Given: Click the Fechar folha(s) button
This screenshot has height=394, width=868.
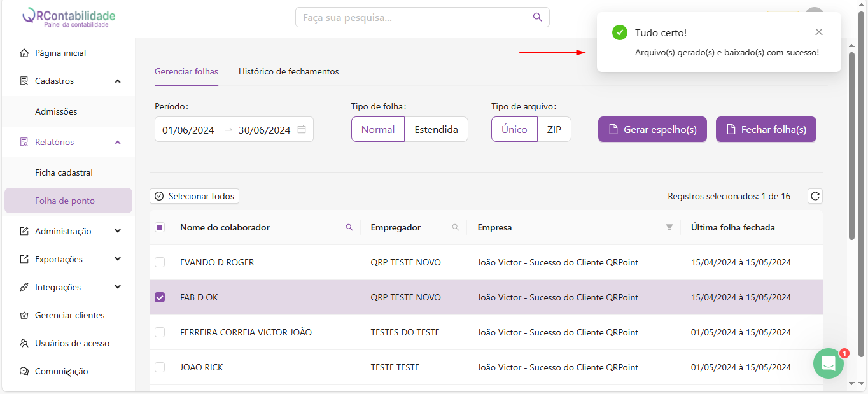Looking at the screenshot, I should point(766,129).
